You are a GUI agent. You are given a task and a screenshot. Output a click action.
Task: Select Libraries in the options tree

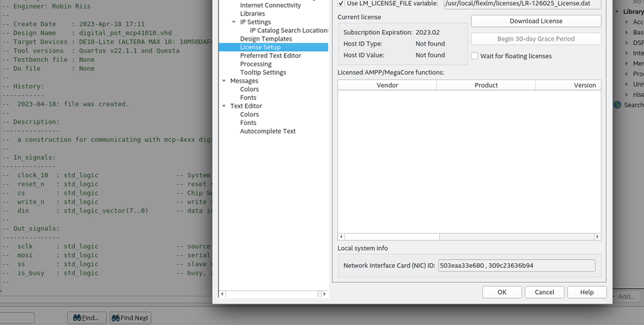coord(252,14)
